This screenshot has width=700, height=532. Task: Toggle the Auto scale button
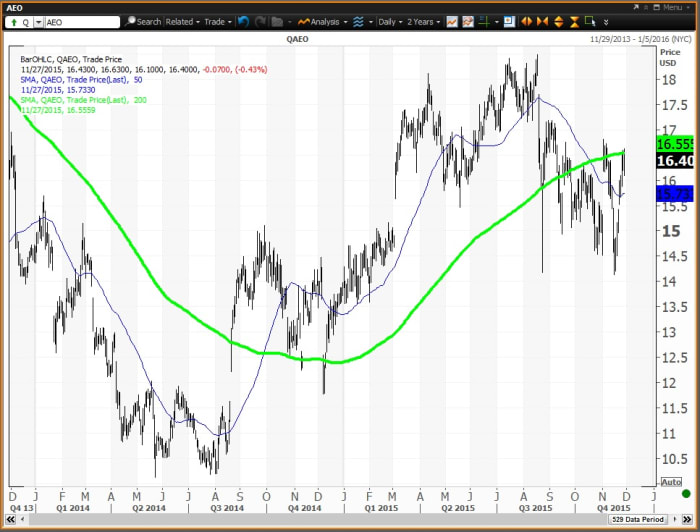click(670, 481)
